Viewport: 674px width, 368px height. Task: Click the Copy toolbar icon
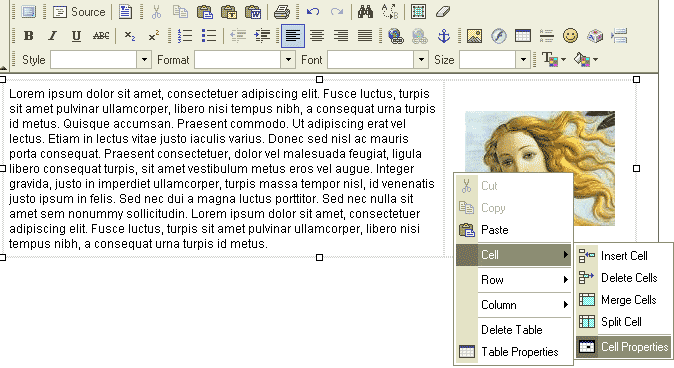pos(180,12)
